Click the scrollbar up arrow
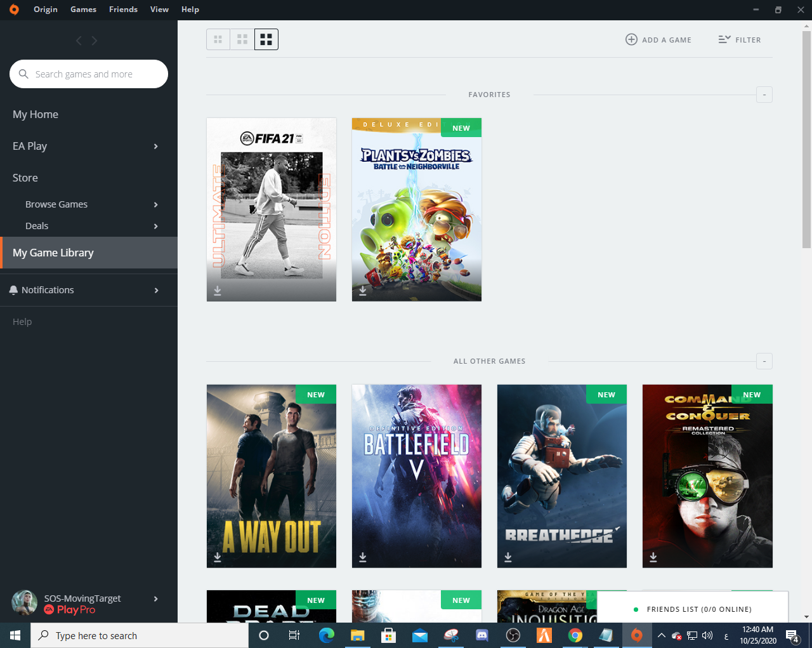The height and width of the screenshot is (648, 812). (x=806, y=26)
